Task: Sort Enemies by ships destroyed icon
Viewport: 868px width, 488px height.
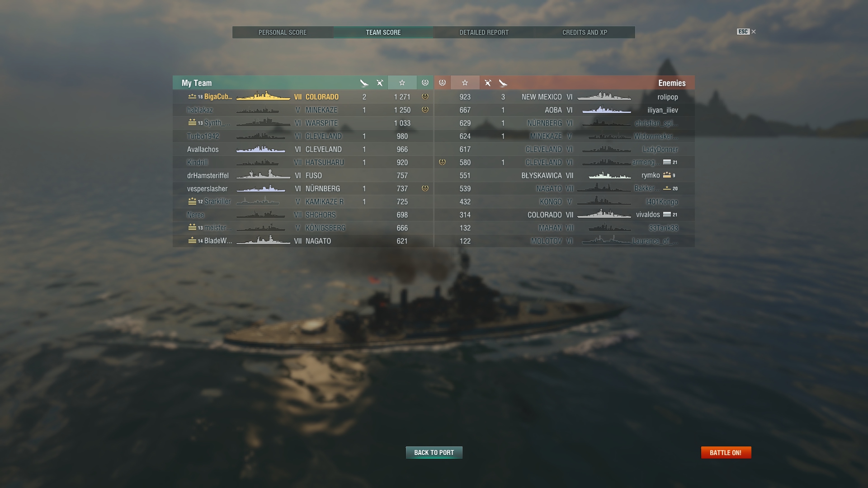Action: point(503,83)
